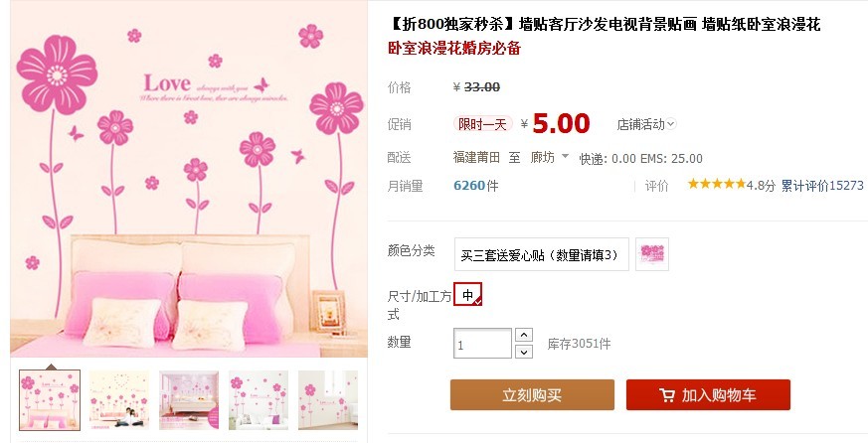Click the 限时一天 promotion tag
Screen dimensions: 868x443
(x=482, y=124)
